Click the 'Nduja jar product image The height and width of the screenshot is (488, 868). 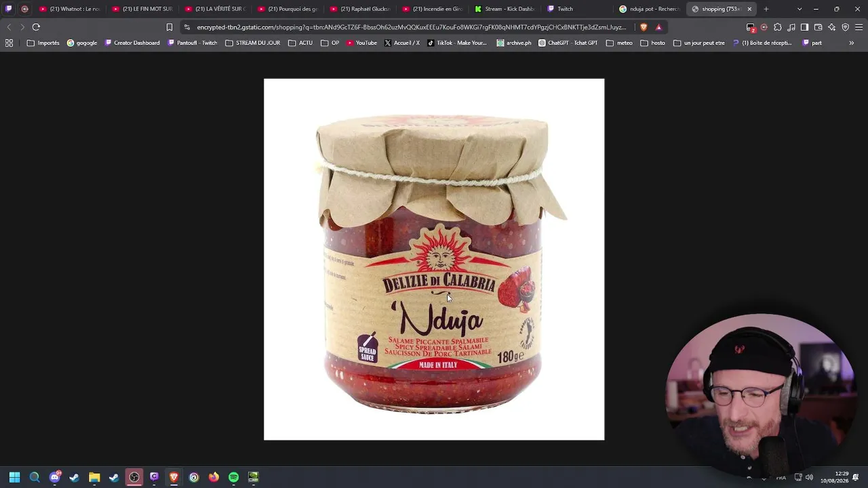[x=434, y=260]
